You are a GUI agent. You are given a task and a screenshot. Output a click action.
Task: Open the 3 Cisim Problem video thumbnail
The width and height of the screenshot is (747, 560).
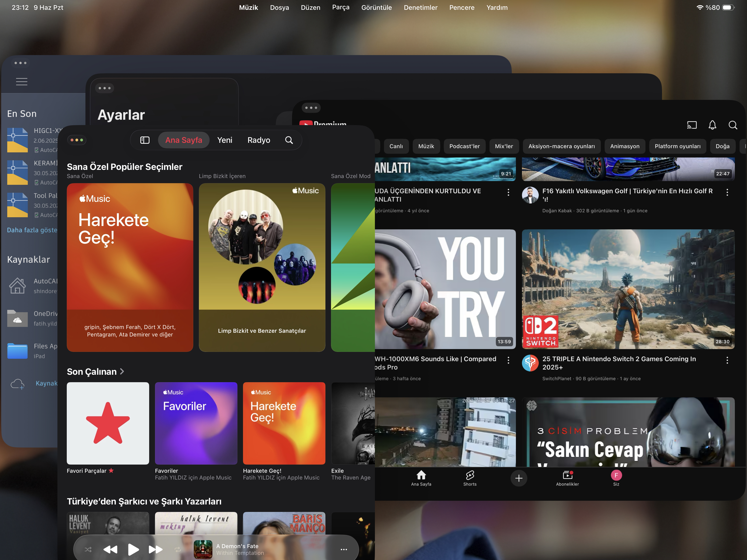[x=628, y=432]
